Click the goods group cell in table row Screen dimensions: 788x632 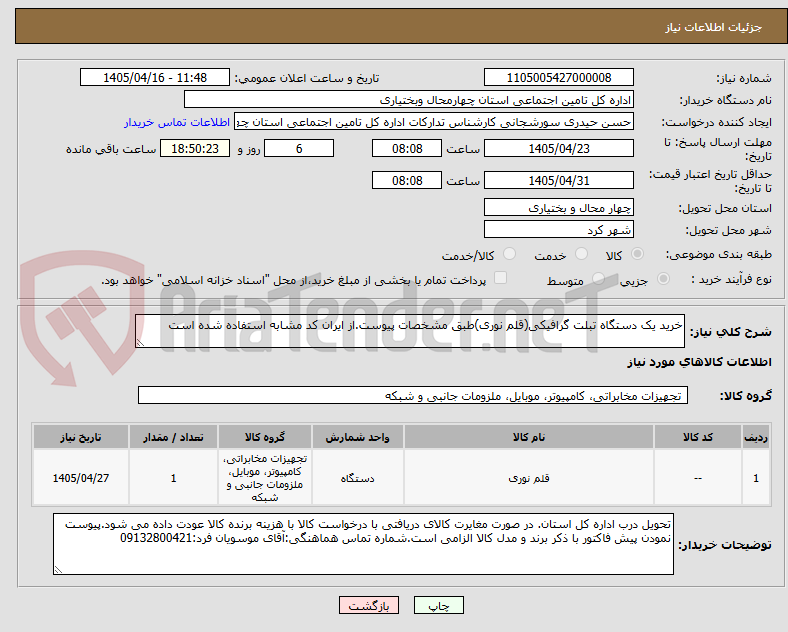(x=265, y=478)
